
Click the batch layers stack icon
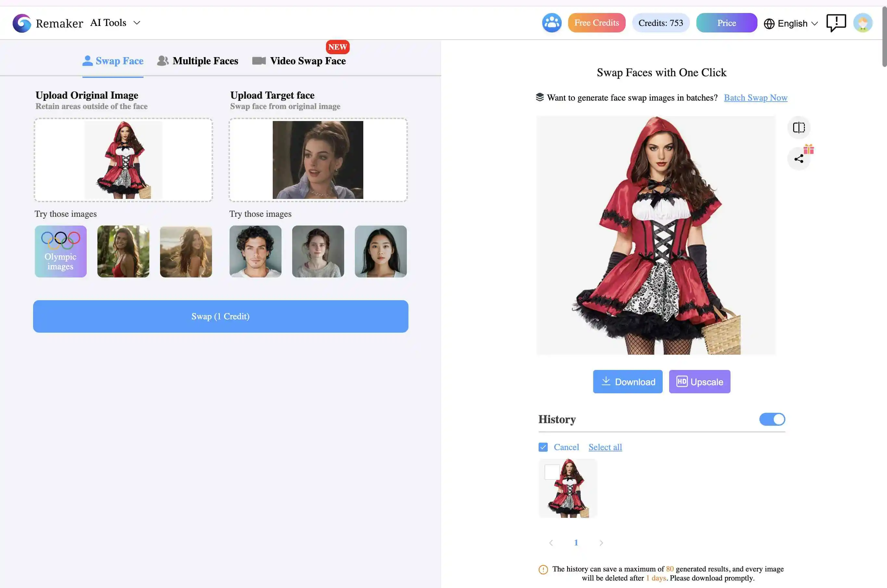click(x=540, y=97)
